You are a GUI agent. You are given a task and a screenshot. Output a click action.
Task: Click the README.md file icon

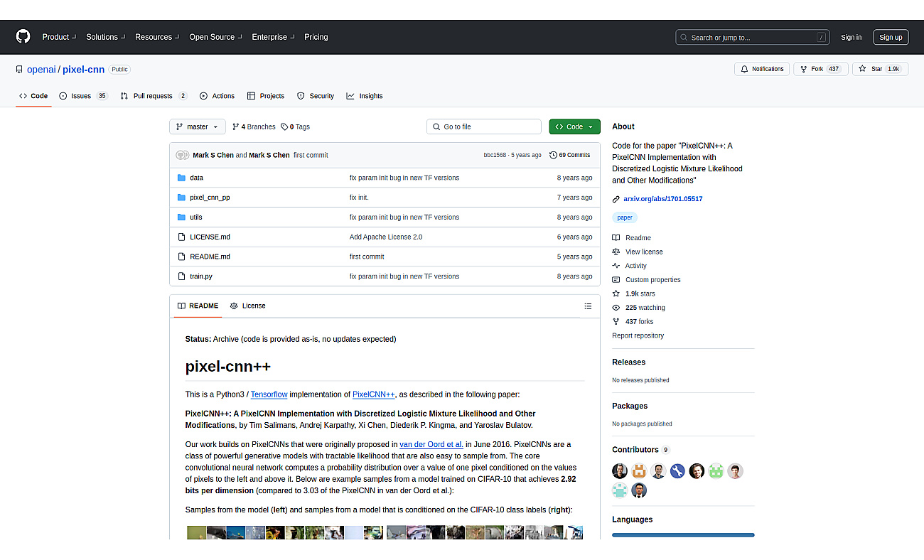pyautogui.click(x=182, y=257)
